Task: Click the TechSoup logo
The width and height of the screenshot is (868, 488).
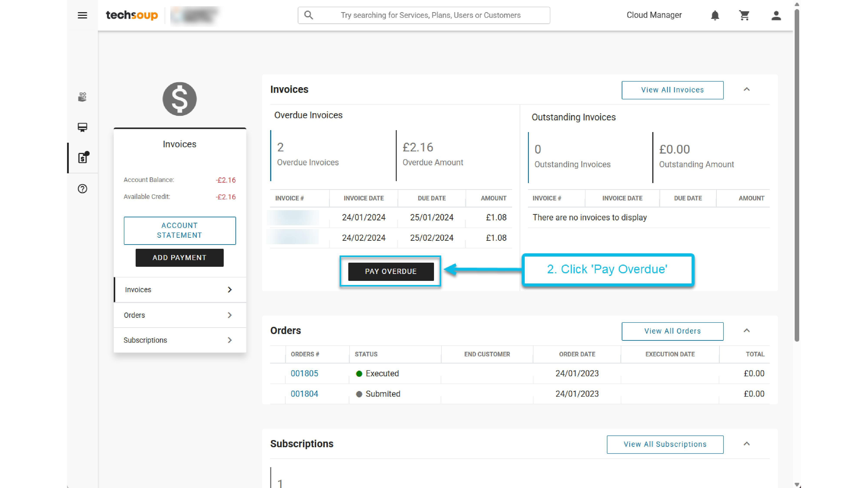Action: (132, 15)
